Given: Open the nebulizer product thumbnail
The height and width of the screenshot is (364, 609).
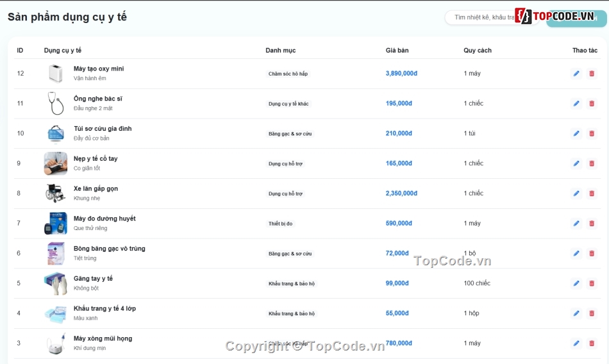Looking at the screenshot, I should point(56,343).
